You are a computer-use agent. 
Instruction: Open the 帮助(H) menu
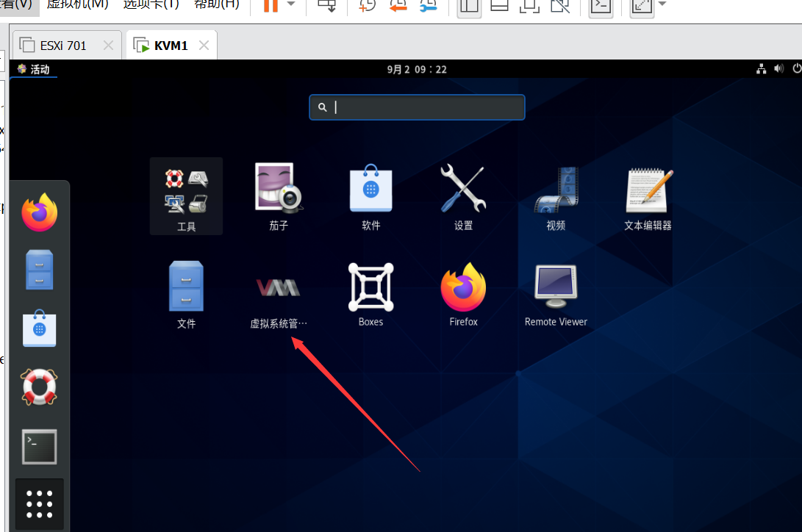click(x=217, y=4)
